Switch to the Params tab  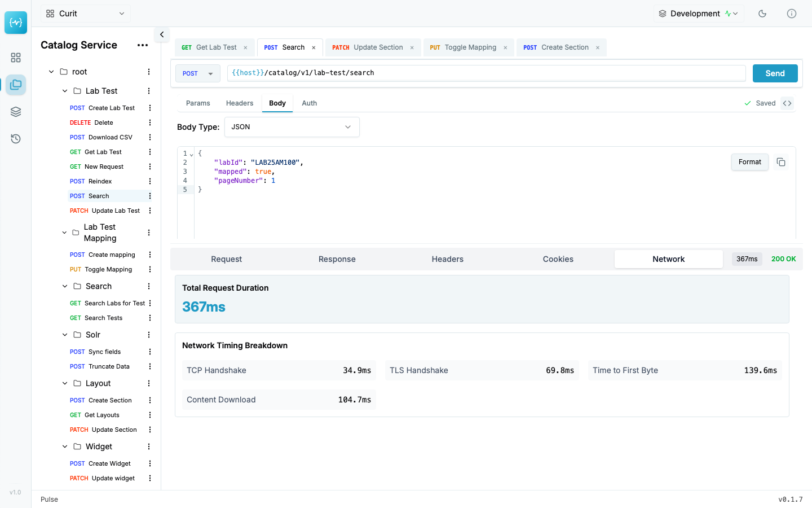pyautogui.click(x=198, y=103)
